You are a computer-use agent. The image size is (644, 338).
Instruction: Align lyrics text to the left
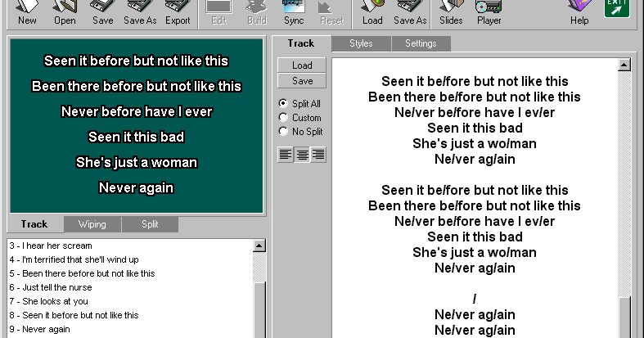coord(286,155)
